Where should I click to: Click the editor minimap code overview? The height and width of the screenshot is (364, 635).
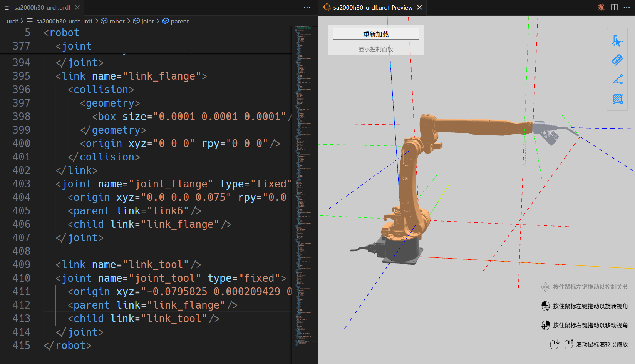click(x=304, y=154)
